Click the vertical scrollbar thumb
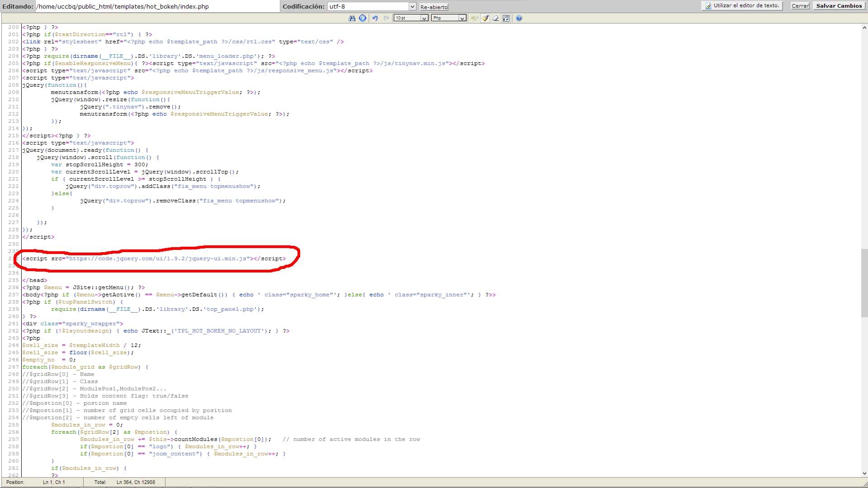 [x=864, y=283]
